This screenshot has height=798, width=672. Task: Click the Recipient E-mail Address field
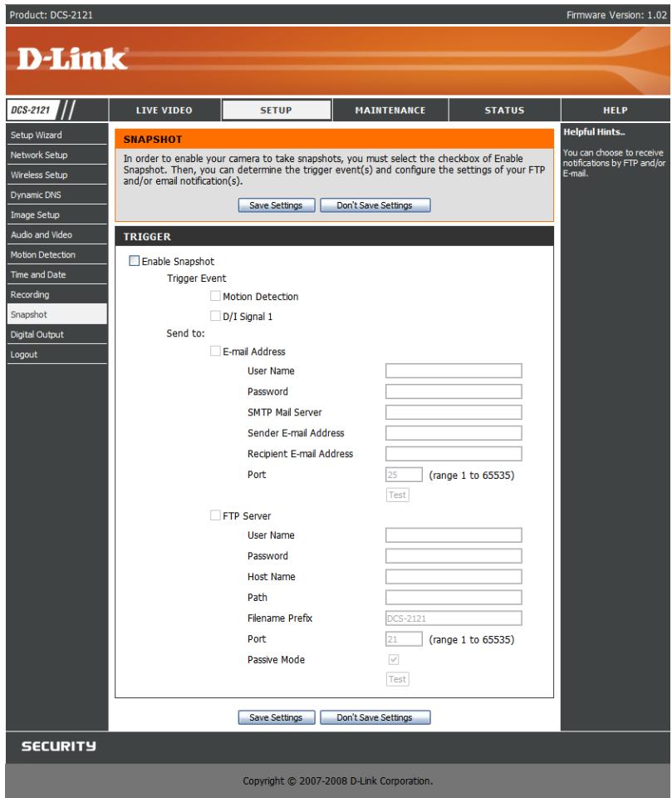pos(454,454)
